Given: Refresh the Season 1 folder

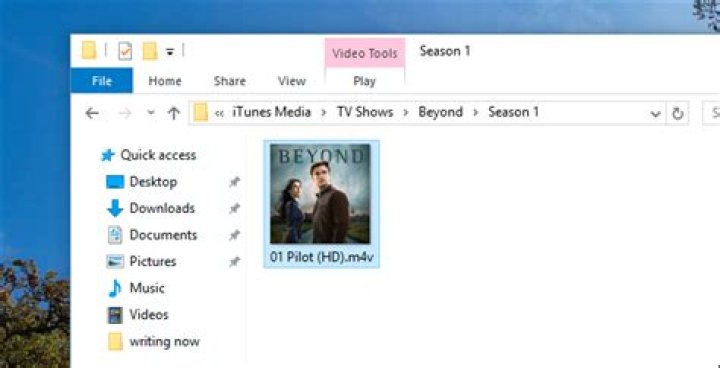Looking at the screenshot, I should point(678,113).
